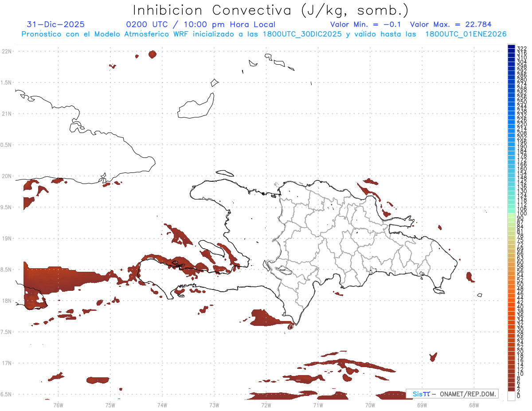Click the time text '0200 UTC / 10:00 pm Hora Local'
The width and height of the screenshot is (532, 411).
[x=201, y=25]
